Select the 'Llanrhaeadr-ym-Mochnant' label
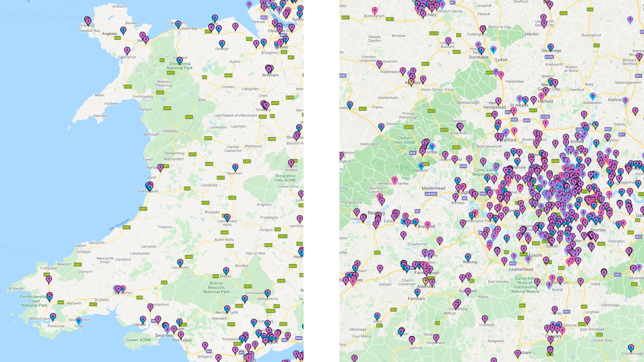644x362 pixels. 236,115
